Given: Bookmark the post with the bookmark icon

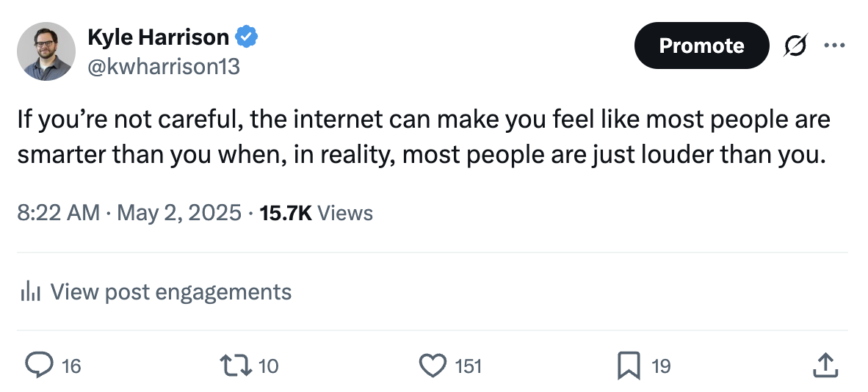Looking at the screenshot, I should pyautogui.click(x=629, y=365).
